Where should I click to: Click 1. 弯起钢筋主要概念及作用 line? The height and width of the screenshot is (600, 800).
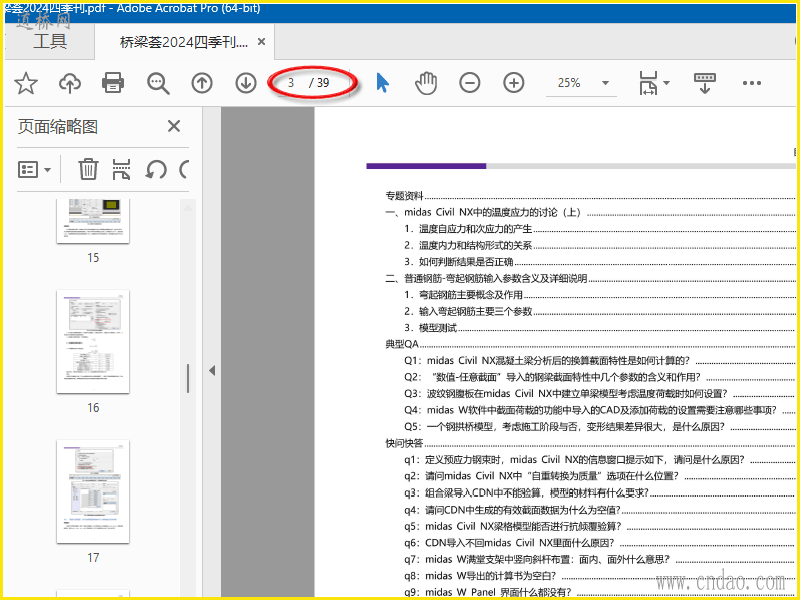coord(463,295)
